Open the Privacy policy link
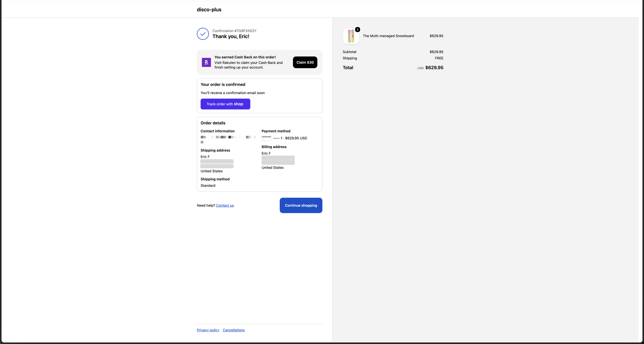The width and height of the screenshot is (644, 344). click(208, 330)
